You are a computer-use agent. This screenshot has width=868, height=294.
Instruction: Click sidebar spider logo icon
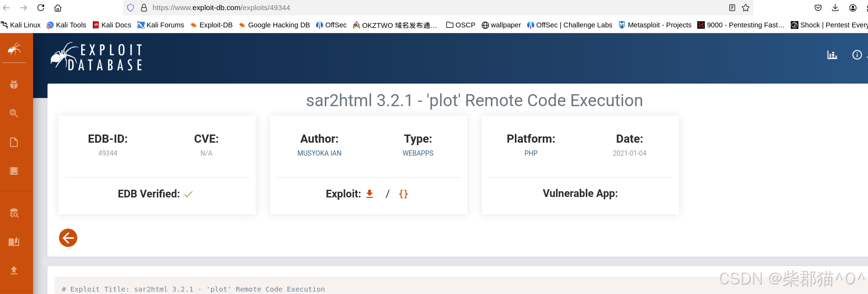pyautogui.click(x=14, y=49)
